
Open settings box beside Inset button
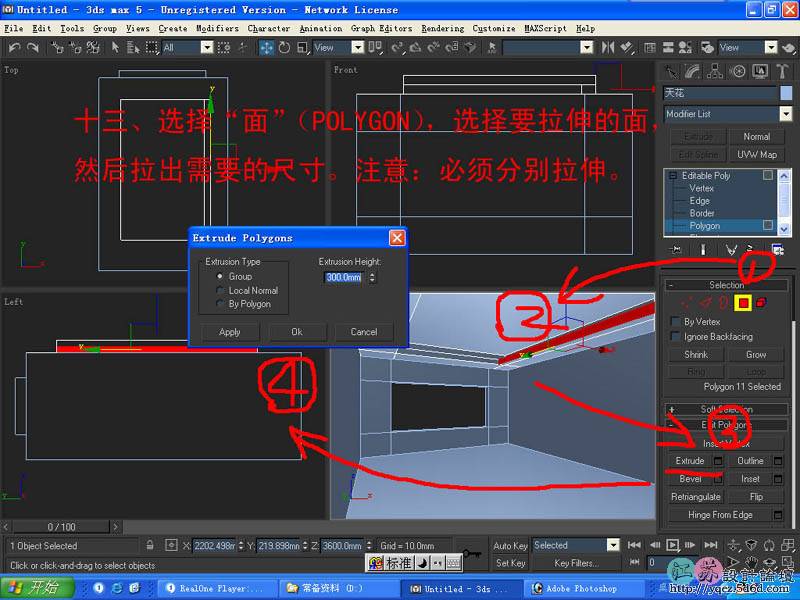(778, 479)
